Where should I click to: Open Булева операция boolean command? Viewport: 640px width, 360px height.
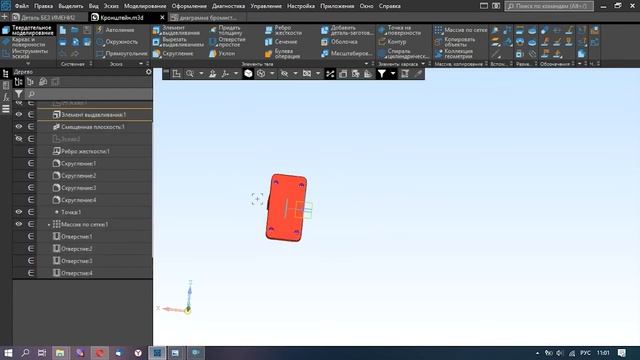282,53
